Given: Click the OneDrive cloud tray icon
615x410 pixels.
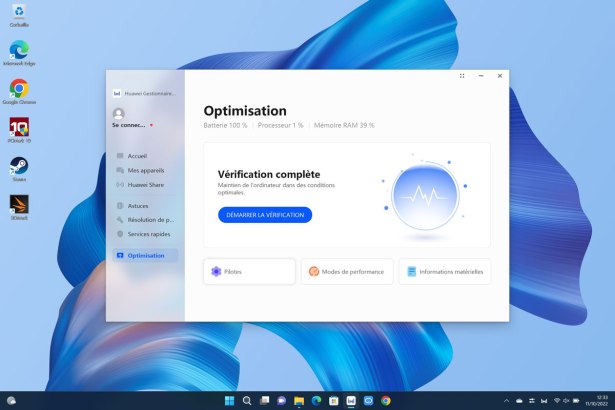Looking at the screenshot, I should click(x=519, y=401).
